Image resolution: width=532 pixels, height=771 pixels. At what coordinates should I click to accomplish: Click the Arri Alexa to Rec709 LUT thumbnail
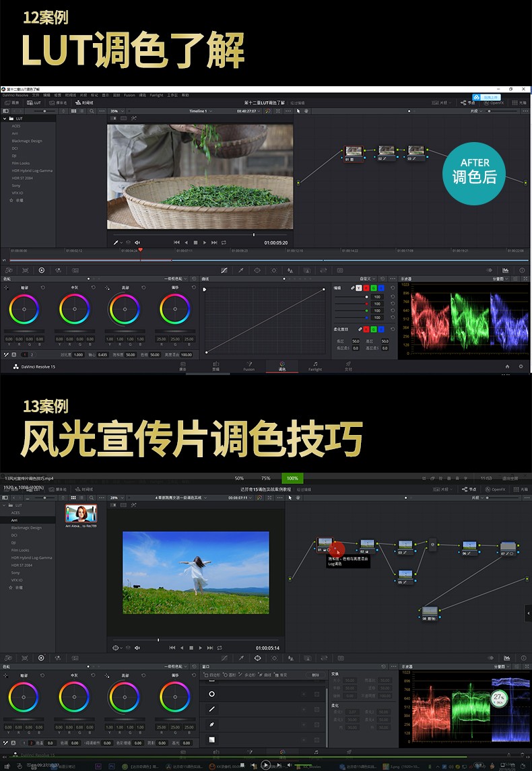click(81, 513)
